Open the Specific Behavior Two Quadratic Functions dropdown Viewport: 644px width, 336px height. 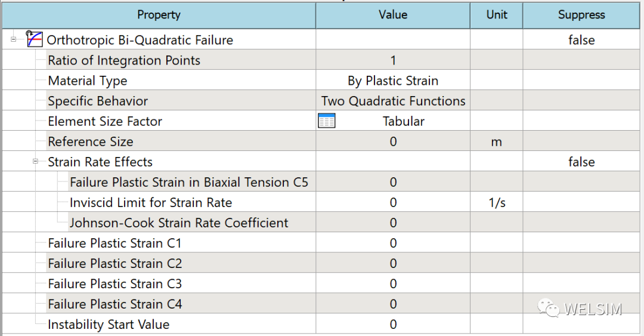tap(393, 101)
